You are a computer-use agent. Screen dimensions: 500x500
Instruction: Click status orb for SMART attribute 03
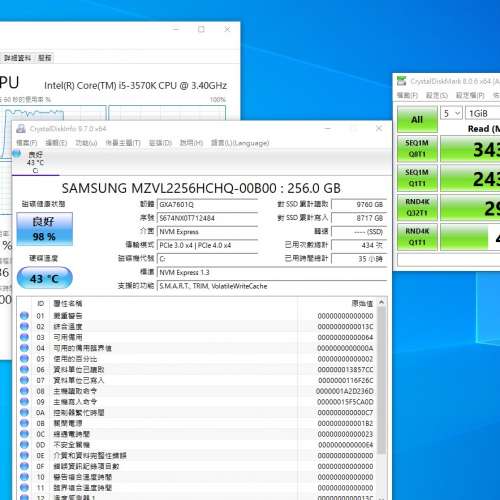click(24, 337)
